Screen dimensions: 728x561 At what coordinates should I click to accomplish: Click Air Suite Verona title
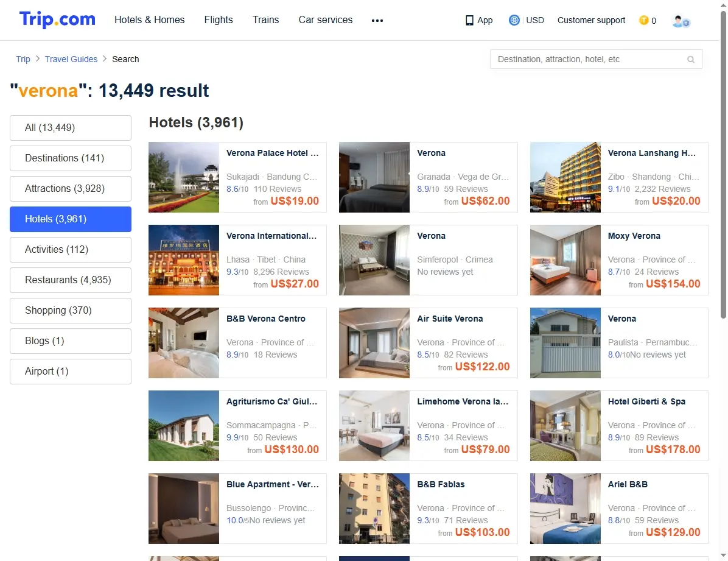point(450,319)
